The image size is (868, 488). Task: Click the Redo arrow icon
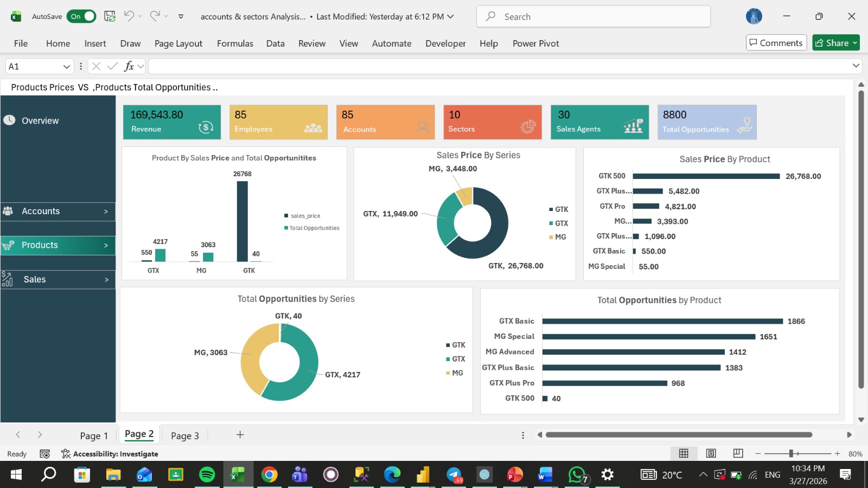click(x=155, y=16)
